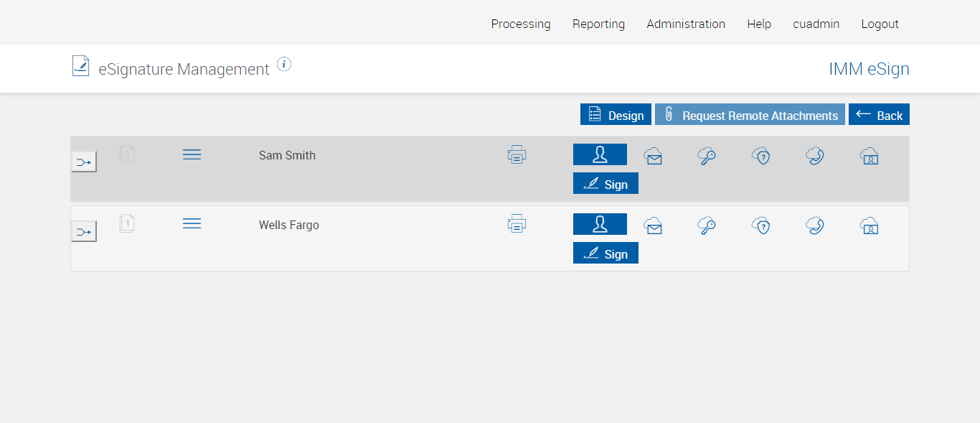Click the cloud ID photo icon for Sam Smith
Screen dimensions: 980x423
pos(869,156)
